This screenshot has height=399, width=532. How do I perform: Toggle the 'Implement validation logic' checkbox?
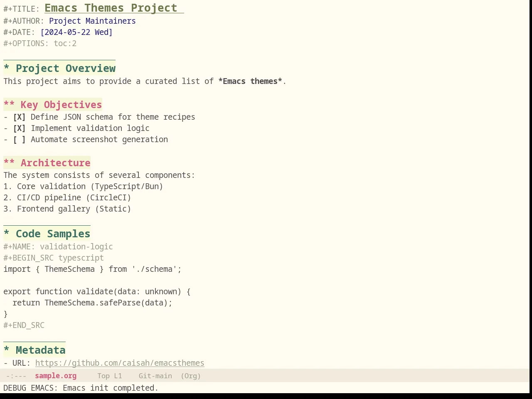click(x=19, y=128)
